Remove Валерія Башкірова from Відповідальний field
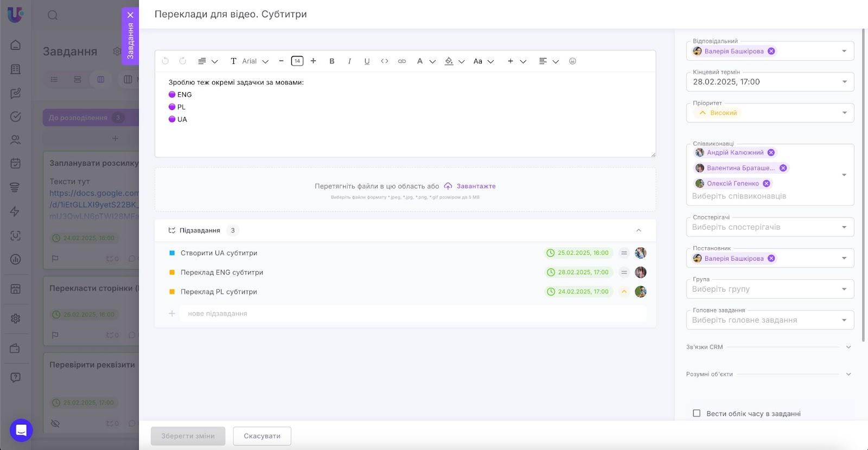Screen dimensions: 868x450 pos(771,51)
